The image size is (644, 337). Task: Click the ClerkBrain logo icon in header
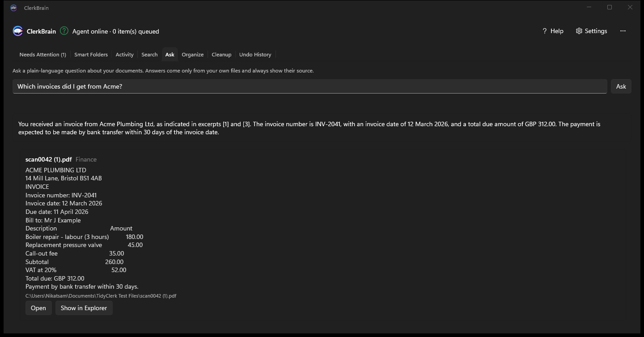[x=18, y=31]
